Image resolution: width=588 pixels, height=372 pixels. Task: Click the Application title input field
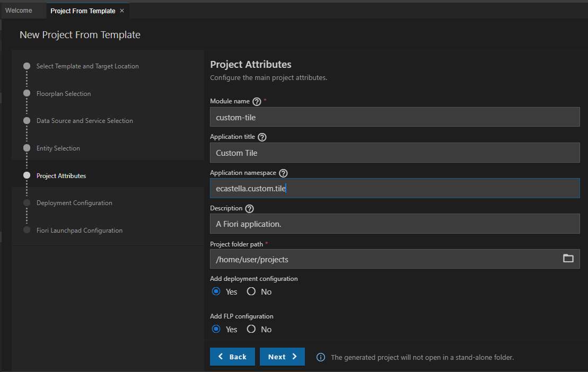click(395, 153)
